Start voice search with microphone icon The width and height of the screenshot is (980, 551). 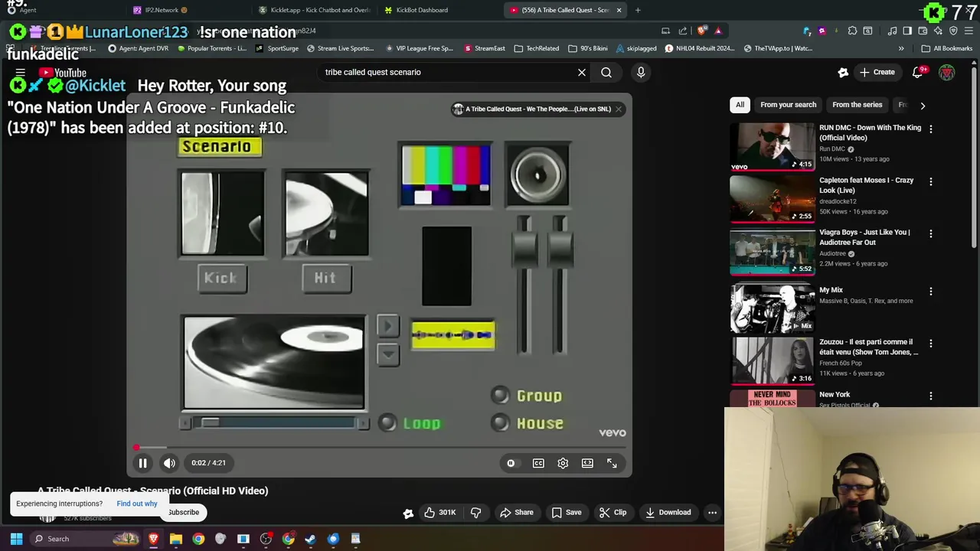tap(641, 73)
